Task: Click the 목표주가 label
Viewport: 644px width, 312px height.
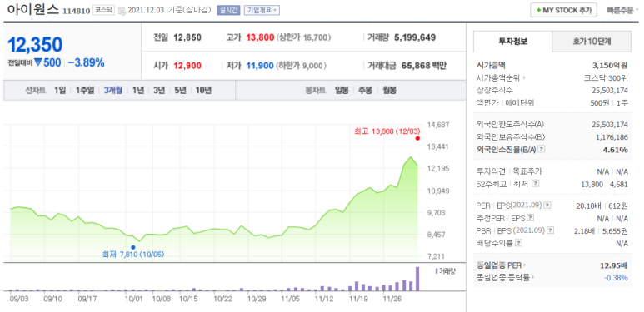Action: 527,171
